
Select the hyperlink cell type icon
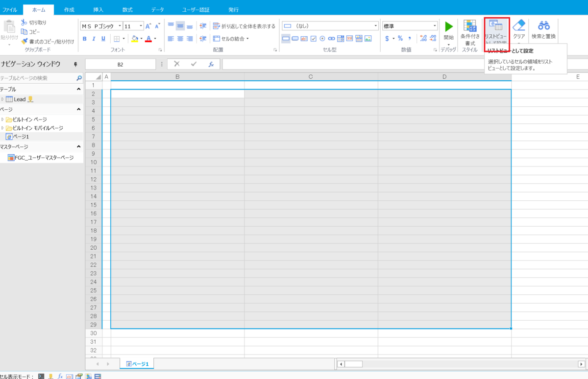click(332, 39)
